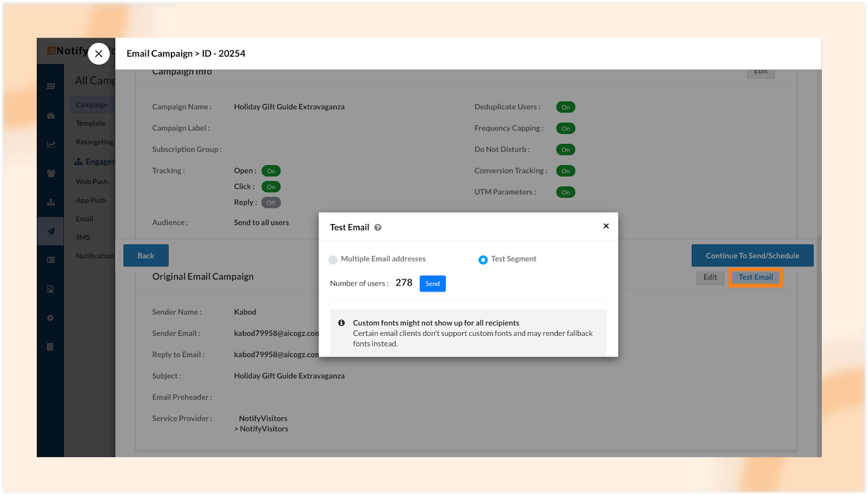Click the Reply to Email address value
The image size is (868, 495).
point(277,354)
